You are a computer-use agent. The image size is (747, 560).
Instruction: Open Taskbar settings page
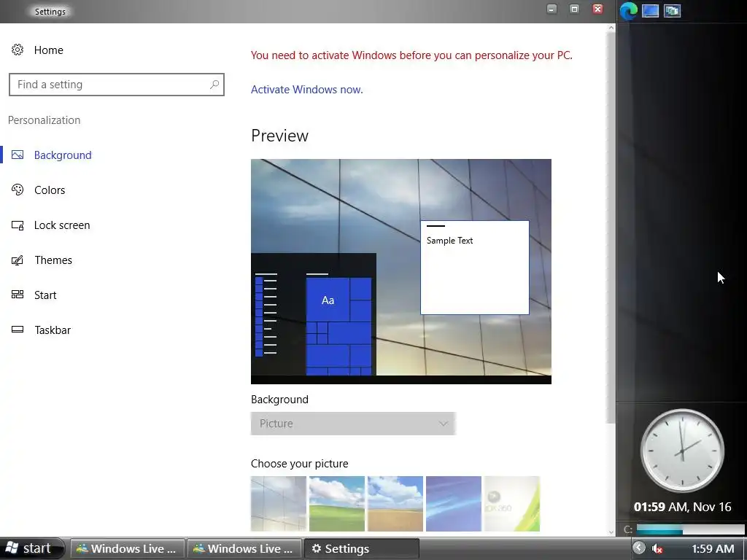(53, 330)
